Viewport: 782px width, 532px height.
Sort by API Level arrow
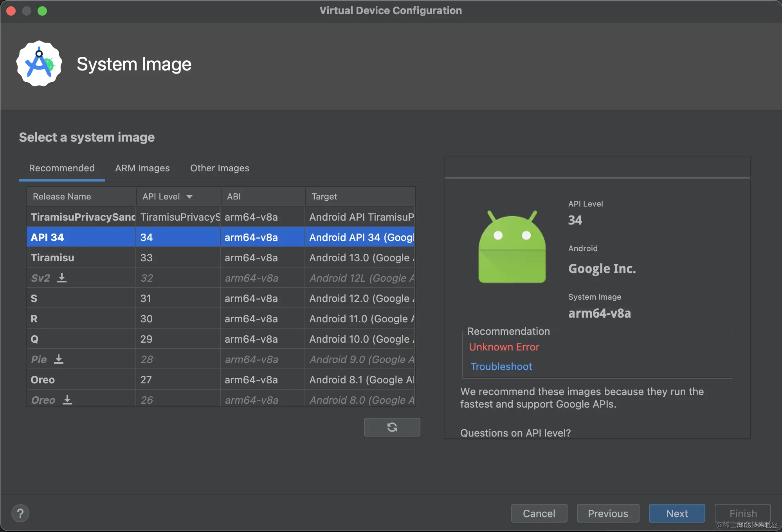pos(189,196)
